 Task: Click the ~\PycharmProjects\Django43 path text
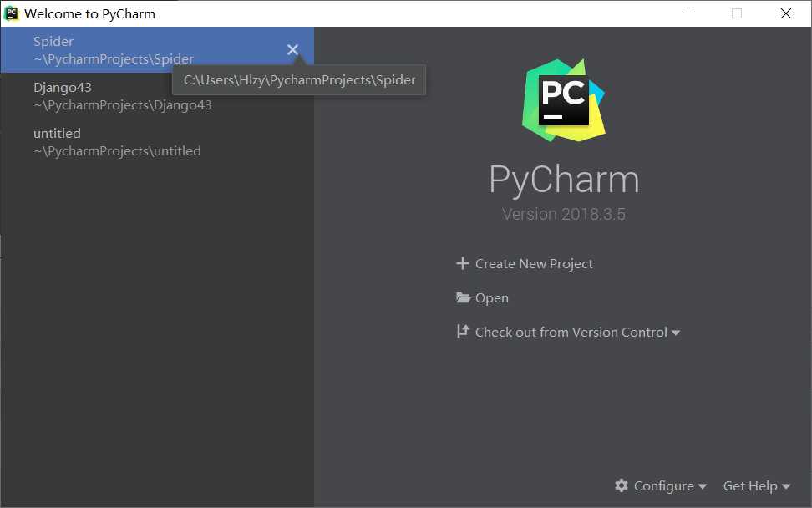tap(123, 105)
